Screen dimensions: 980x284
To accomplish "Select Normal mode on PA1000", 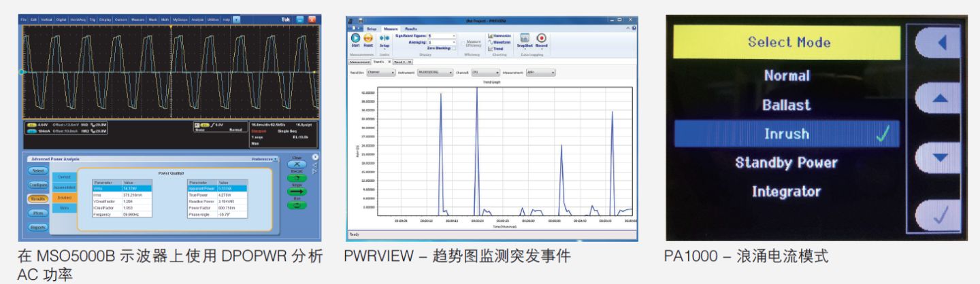I will pyautogui.click(x=786, y=75).
